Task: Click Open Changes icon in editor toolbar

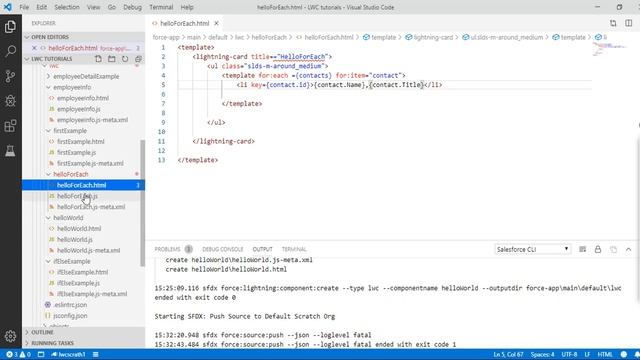Action: pyautogui.click(x=613, y=23)
